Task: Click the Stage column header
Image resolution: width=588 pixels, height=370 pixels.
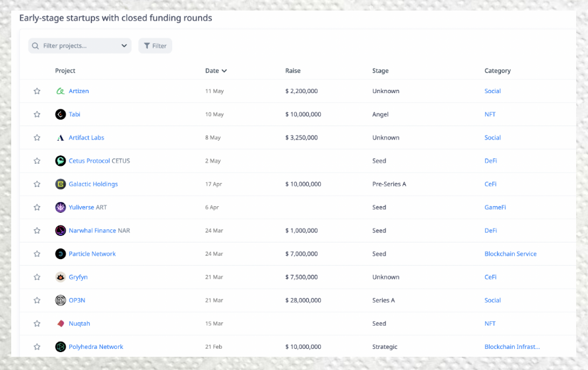Action: (x=380, y=71)
